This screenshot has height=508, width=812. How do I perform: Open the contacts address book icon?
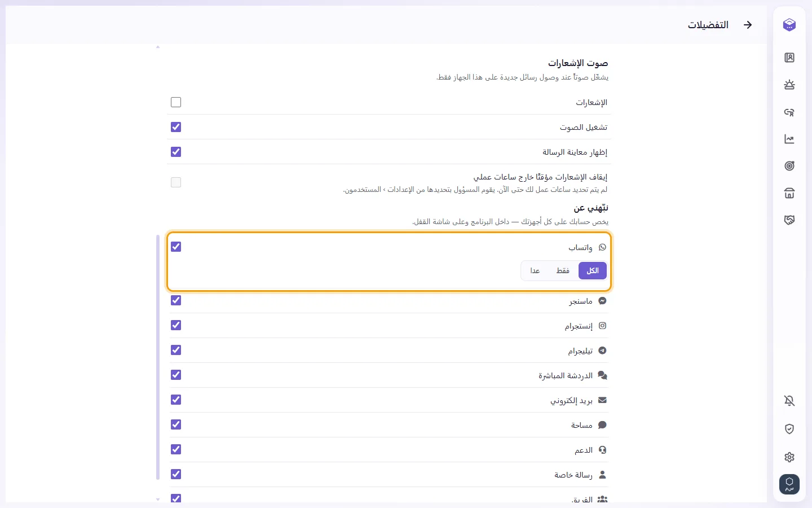(x=789, y=58)
